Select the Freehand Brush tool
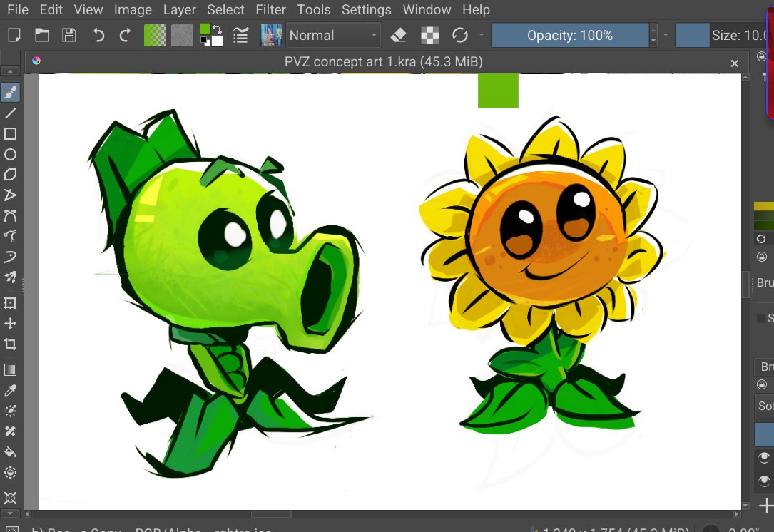Viewport: 774px width, 532px height. click(x=11, y=92)
